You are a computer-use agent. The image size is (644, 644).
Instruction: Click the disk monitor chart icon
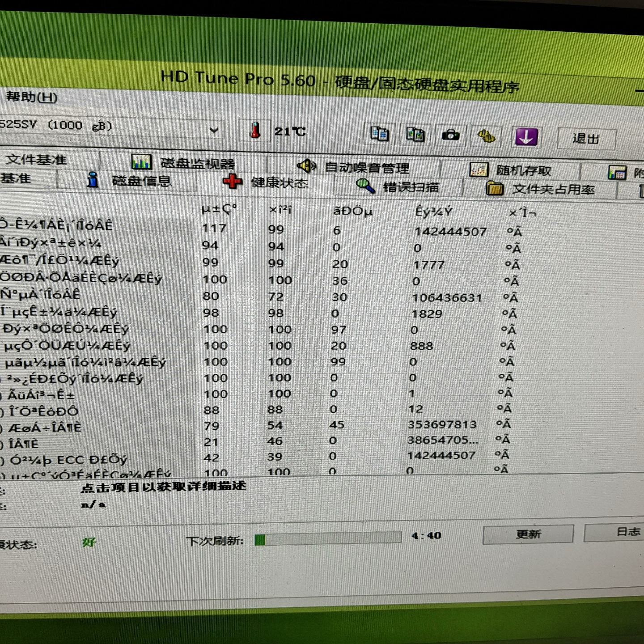point(142,162)
